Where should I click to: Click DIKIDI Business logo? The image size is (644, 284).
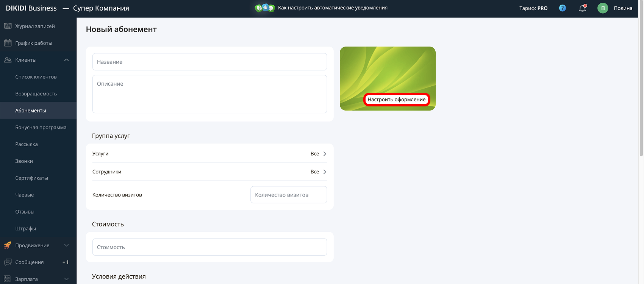point(31,8)
